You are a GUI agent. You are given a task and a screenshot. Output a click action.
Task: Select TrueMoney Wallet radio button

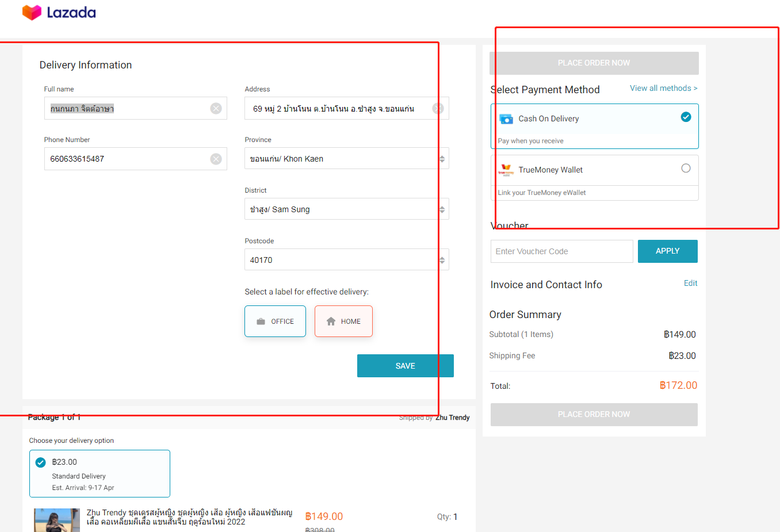pos(686,169)
